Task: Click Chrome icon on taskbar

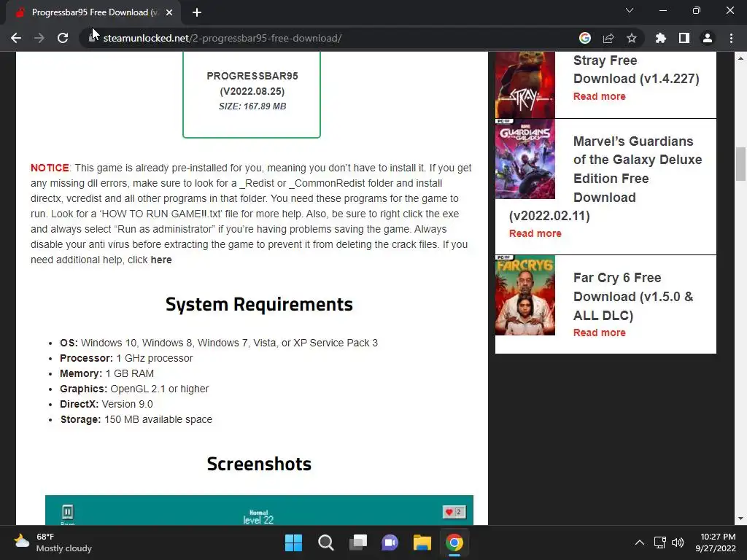Action: point(454,542)
